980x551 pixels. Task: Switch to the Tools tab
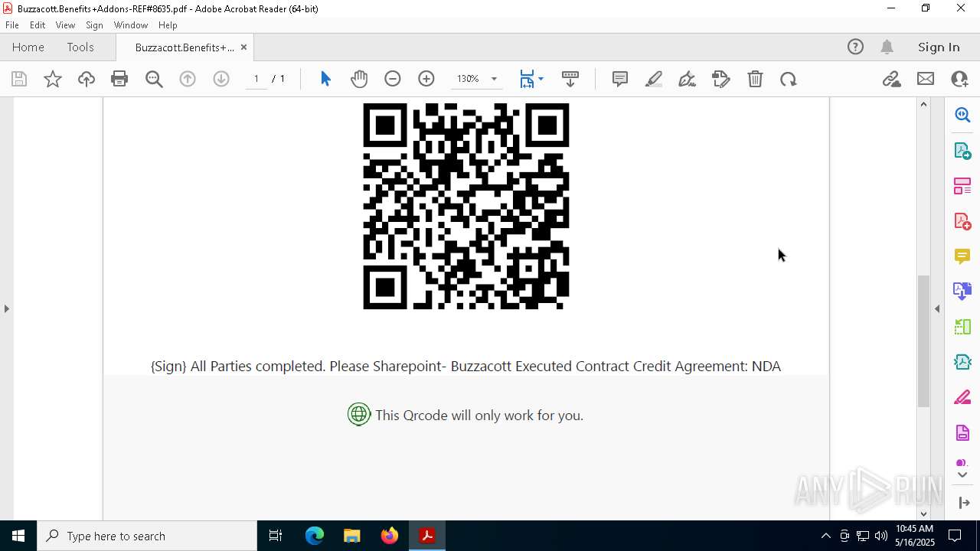(x=80, y=47)
